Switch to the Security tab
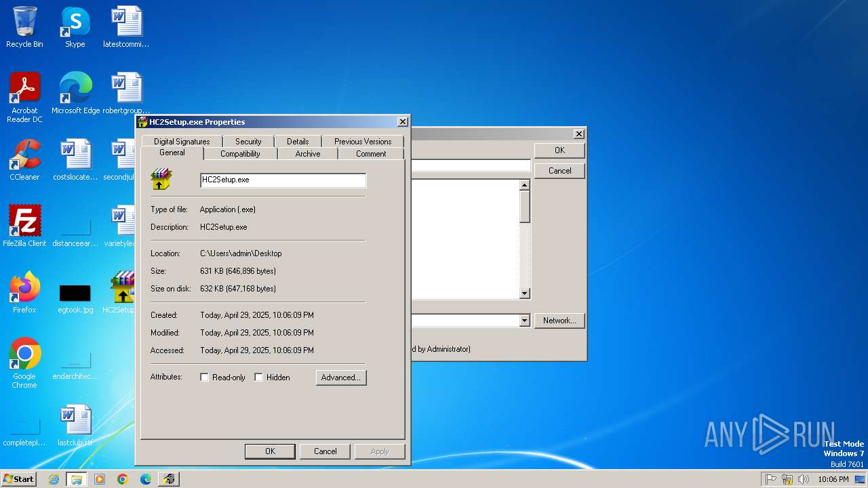The height and width of the screenshot is (488, 868). (x=248, y=142)
